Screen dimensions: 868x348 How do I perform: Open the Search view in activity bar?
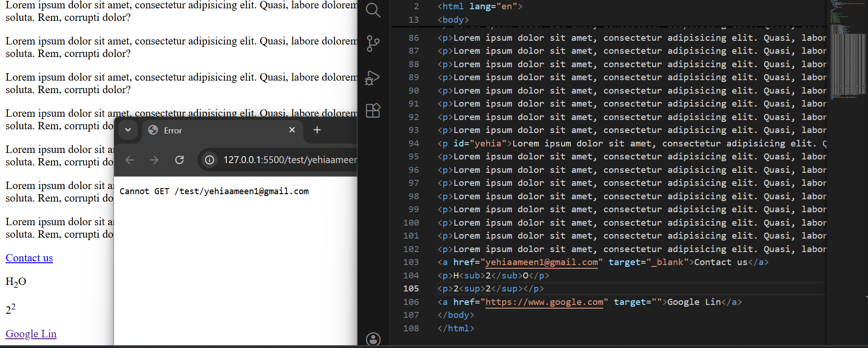(x=373, y=10)
